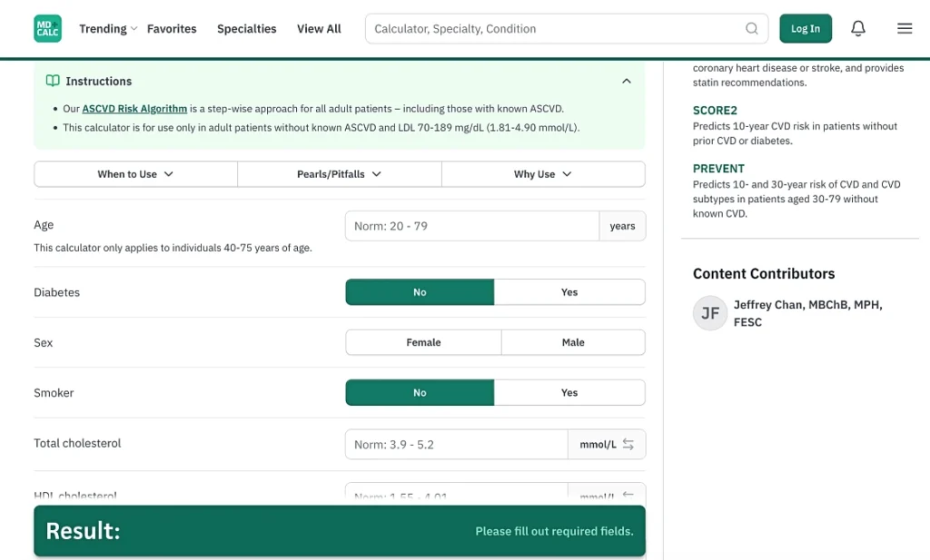Expand the Trending dropdown
The width and height of the screenshot is (930, 560).
108,28
